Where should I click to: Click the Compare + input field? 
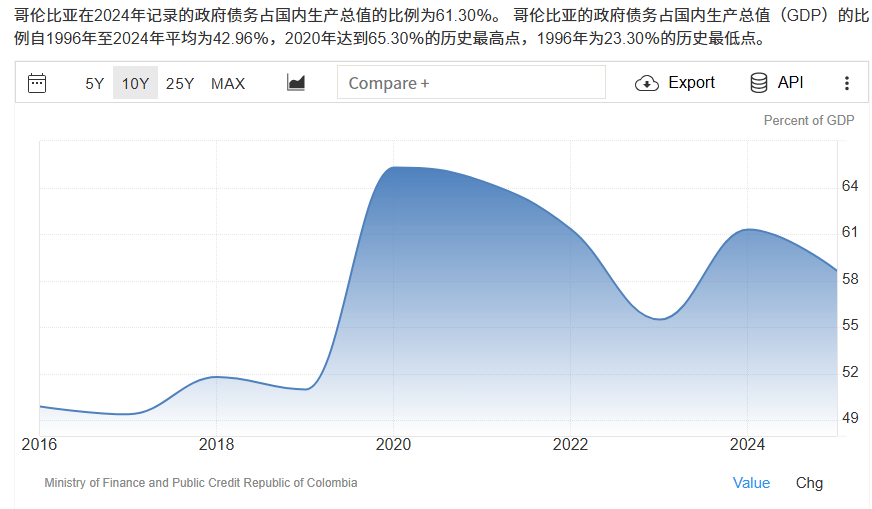pyautogui.click(x=471, y=83)
